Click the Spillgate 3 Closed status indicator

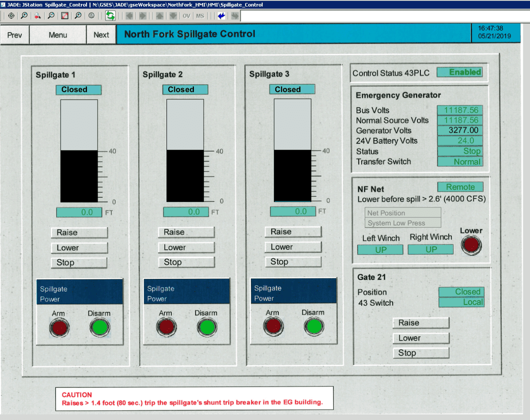292,90
